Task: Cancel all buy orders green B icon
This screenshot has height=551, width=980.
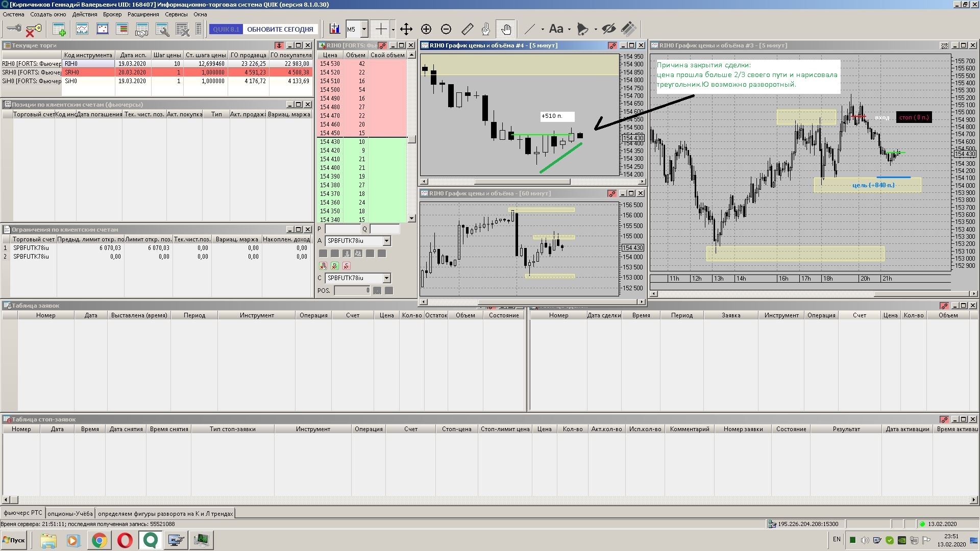Action: 335,266
